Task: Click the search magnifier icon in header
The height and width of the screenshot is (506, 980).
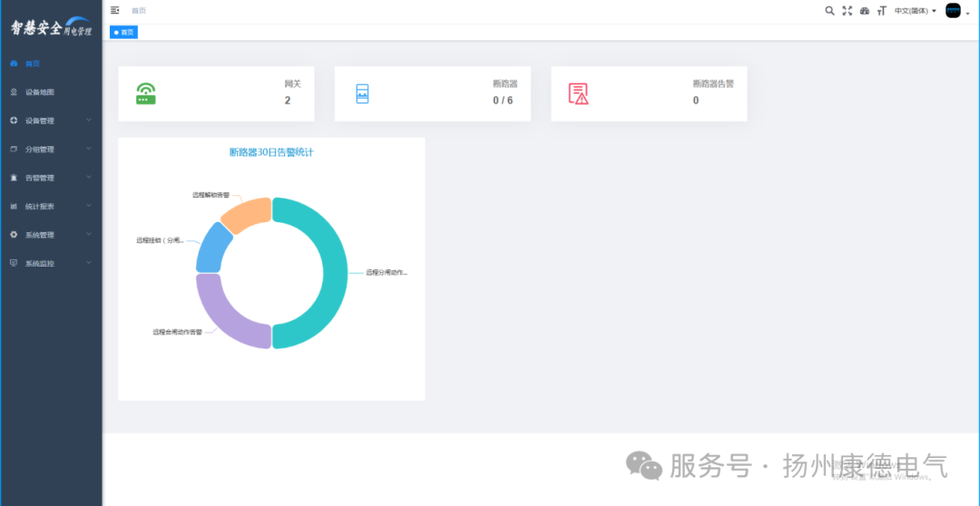Action: 829,11
